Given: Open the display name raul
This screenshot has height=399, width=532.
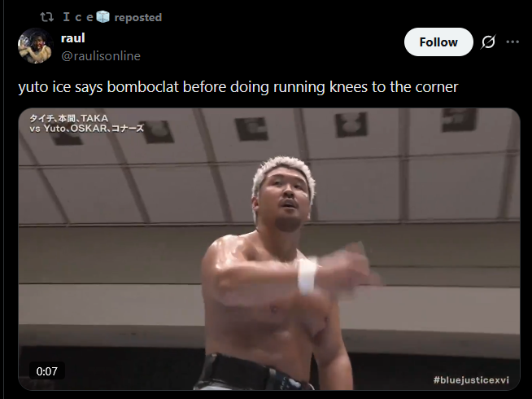Looking at the screenshot, I should [73, 38].
